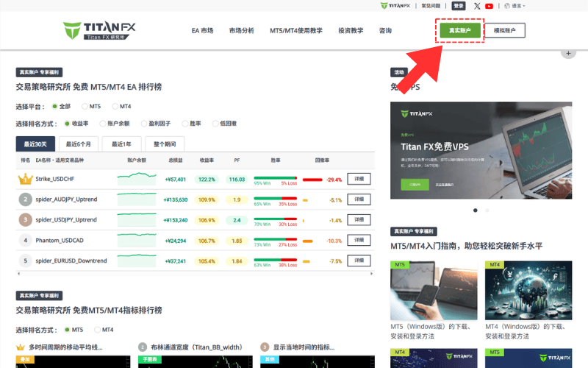
Task: Open 市场分析 navigation menu
Action: [242, 31]
